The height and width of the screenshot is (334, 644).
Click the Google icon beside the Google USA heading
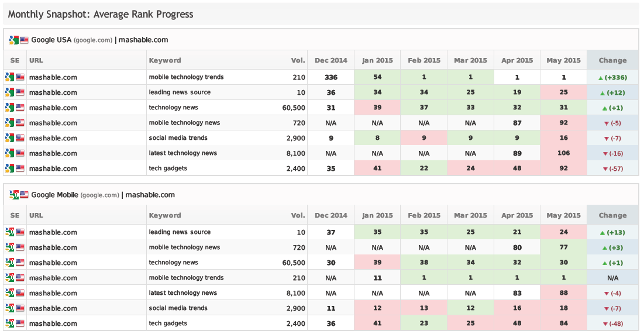coord(13,40)
